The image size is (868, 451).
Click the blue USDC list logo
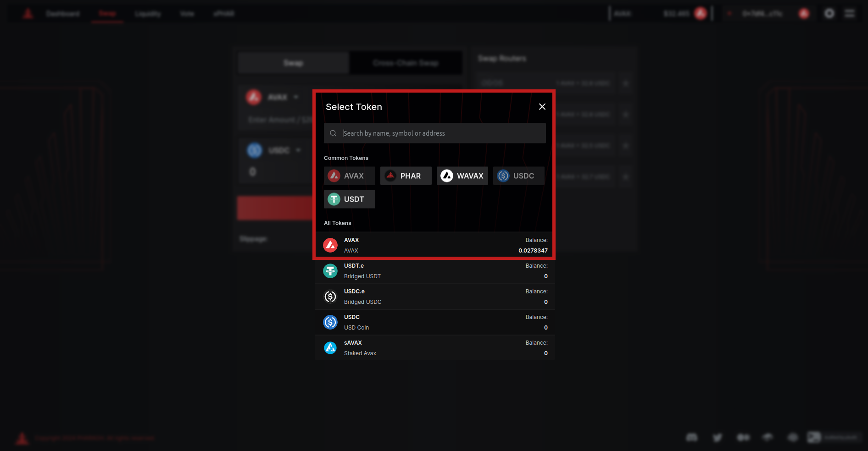[330, 322]
